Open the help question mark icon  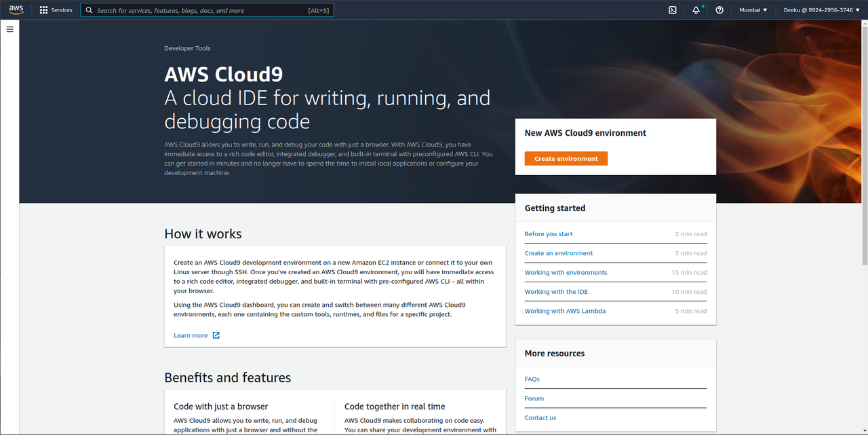click(719, 10)
